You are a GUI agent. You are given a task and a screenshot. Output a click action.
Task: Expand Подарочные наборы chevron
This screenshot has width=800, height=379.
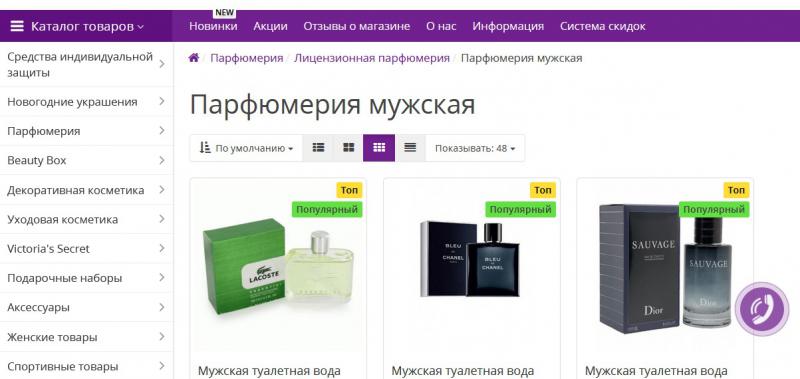(x=162, y=277)
